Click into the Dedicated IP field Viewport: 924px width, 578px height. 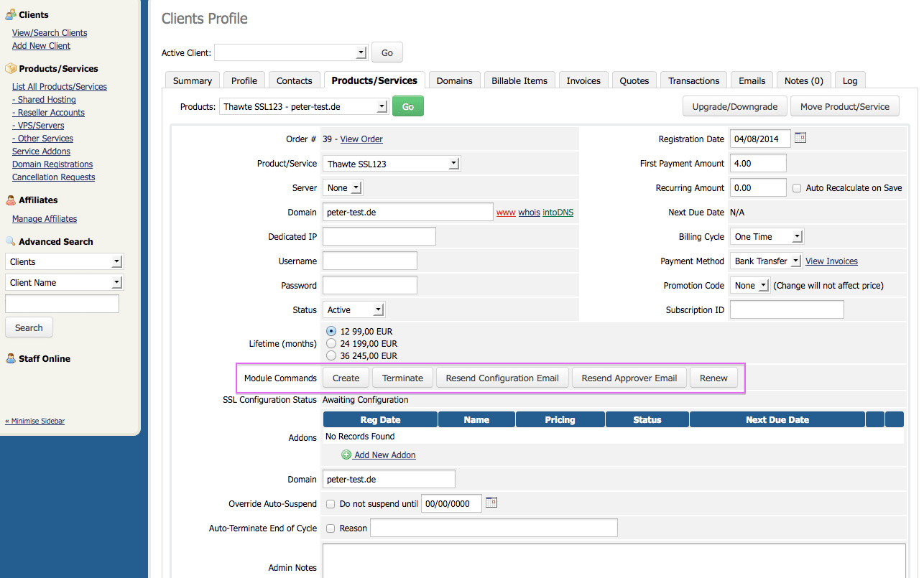[379, 237]
